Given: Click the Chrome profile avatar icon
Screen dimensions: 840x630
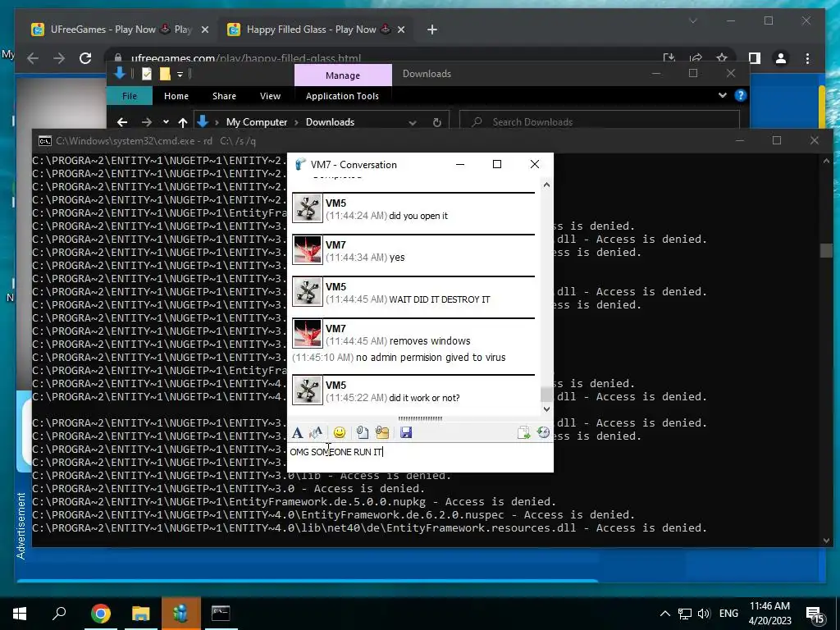Looking at the screenshot, I should click(x=781, y=58).
